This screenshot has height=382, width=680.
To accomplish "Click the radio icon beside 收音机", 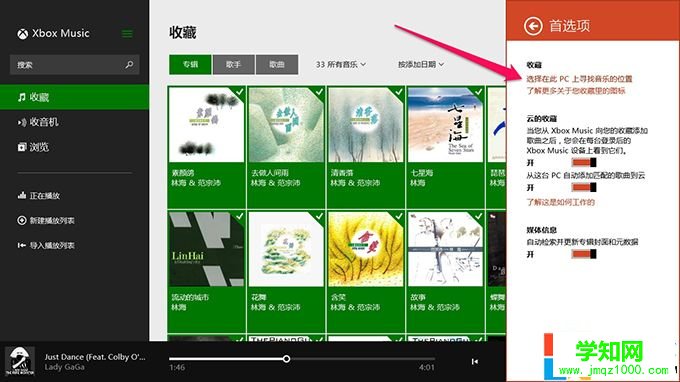I will click(22, 122).
